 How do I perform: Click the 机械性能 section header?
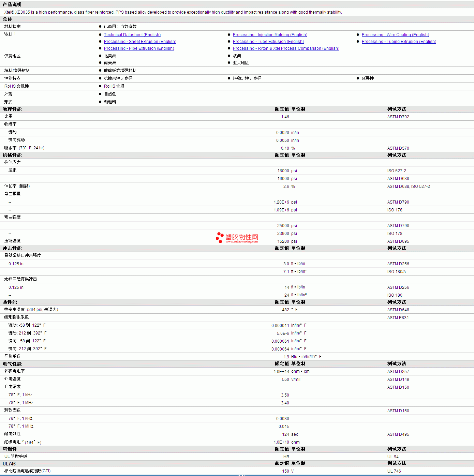click(12, 155)
